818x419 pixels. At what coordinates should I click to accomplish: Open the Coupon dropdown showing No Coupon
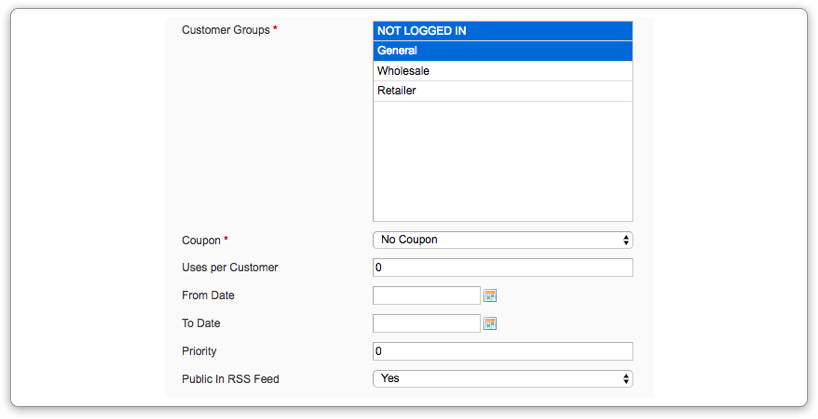(503, 240)
